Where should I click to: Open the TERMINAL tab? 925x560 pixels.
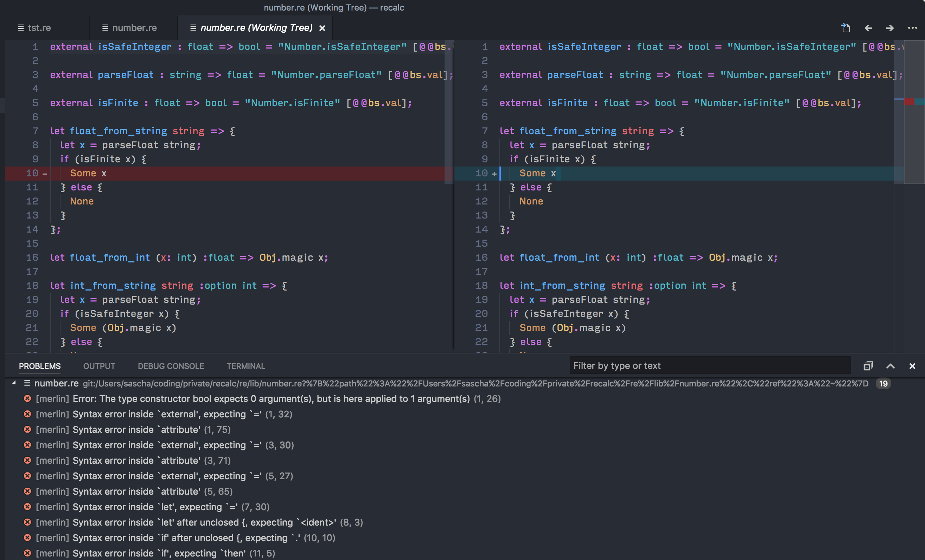[245, 366]
